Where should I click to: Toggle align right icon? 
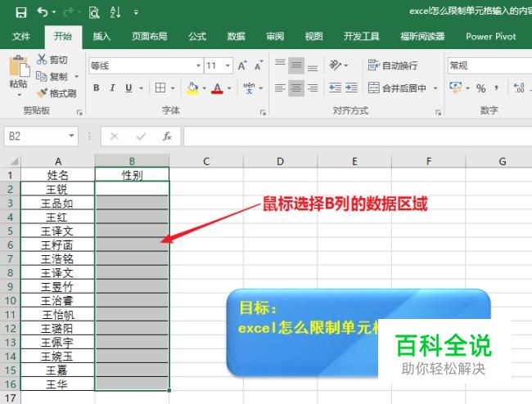click(313, 88)
